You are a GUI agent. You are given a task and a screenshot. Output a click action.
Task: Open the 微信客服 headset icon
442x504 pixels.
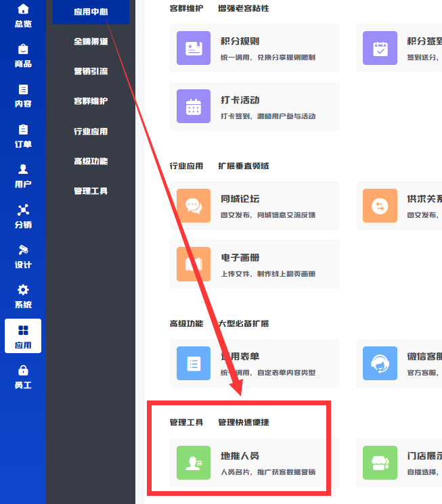coord(380,363)
